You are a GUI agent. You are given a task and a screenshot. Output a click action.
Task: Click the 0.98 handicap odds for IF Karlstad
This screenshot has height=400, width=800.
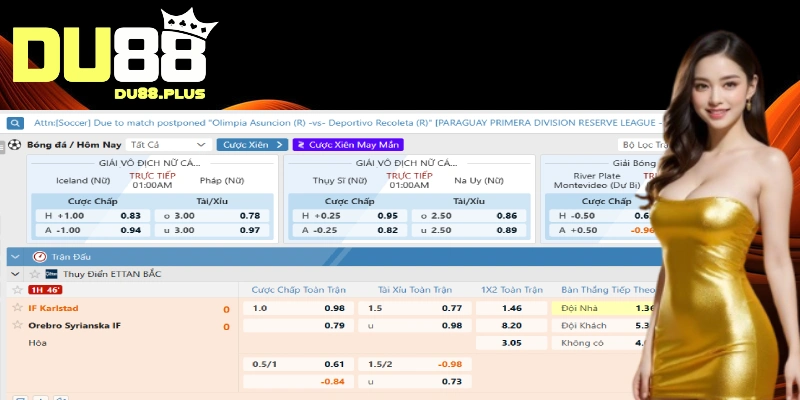click(x=334, y=308)
